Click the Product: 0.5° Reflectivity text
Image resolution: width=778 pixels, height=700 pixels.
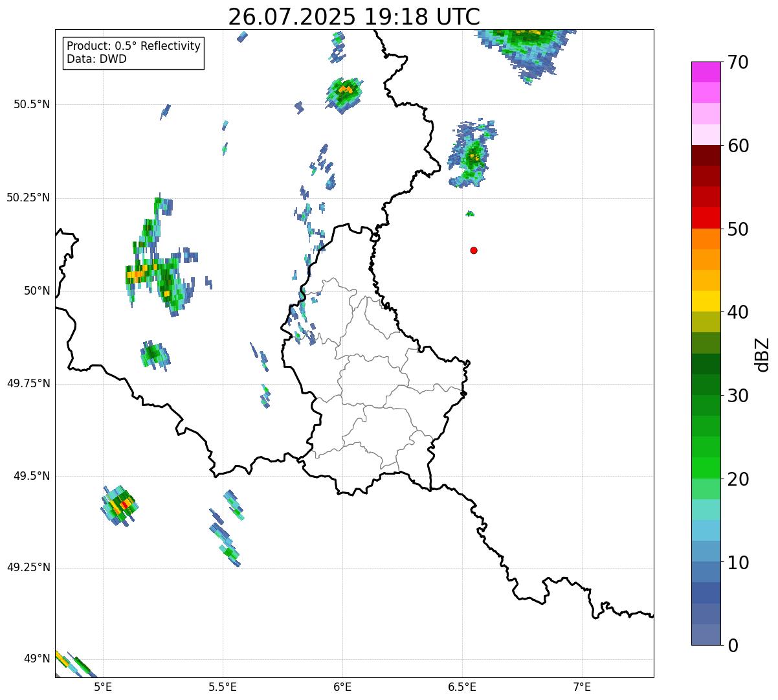point(133,46)
